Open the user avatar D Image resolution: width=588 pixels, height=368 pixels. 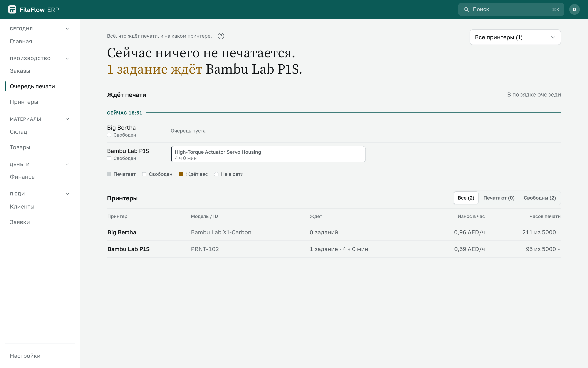574,9
